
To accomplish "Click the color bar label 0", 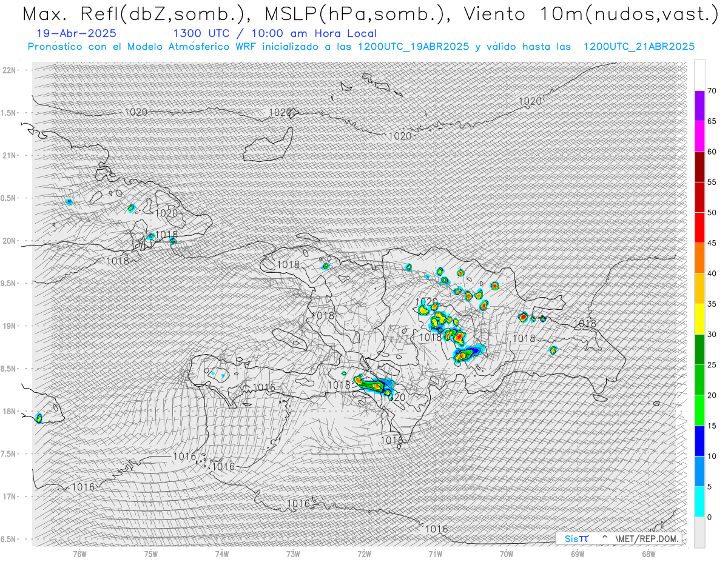I will pyautogui.click(x=709, y=517).
